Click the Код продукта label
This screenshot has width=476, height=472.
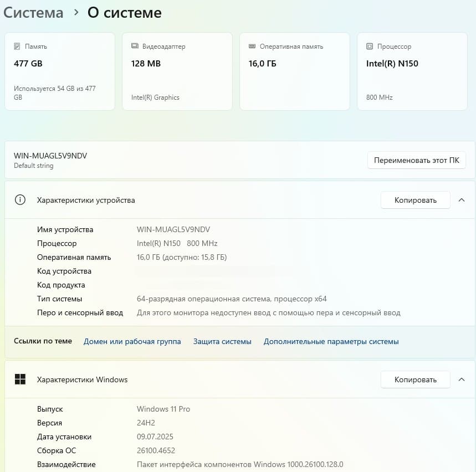tap(61, 285)
